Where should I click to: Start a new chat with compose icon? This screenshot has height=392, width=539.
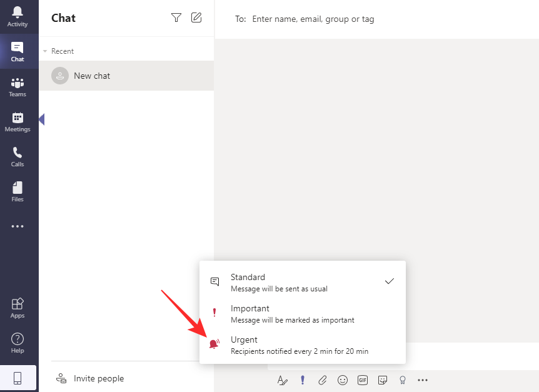click(196, 18)
